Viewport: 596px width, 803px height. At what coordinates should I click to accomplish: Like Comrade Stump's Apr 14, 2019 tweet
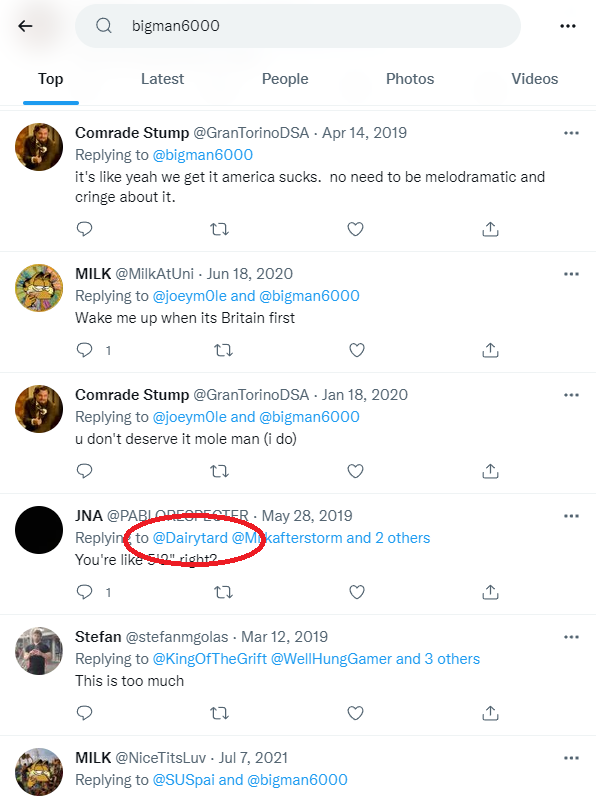[x=355, y=229]
